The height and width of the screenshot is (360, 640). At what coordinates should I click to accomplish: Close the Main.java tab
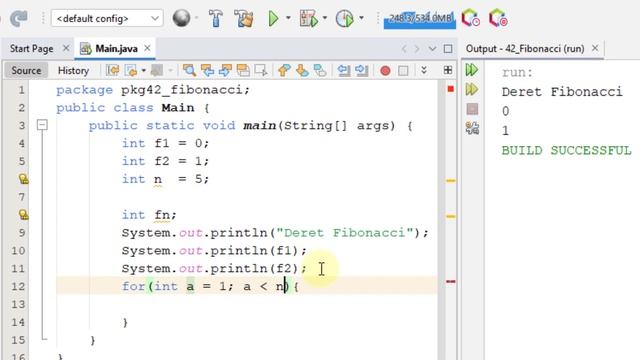click(x=147, y=48)
